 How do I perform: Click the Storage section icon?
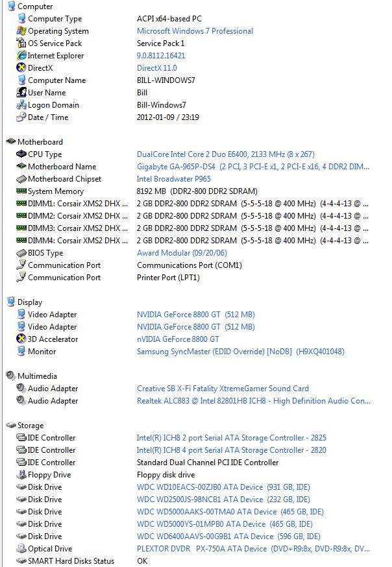click(x=11, y=426)
